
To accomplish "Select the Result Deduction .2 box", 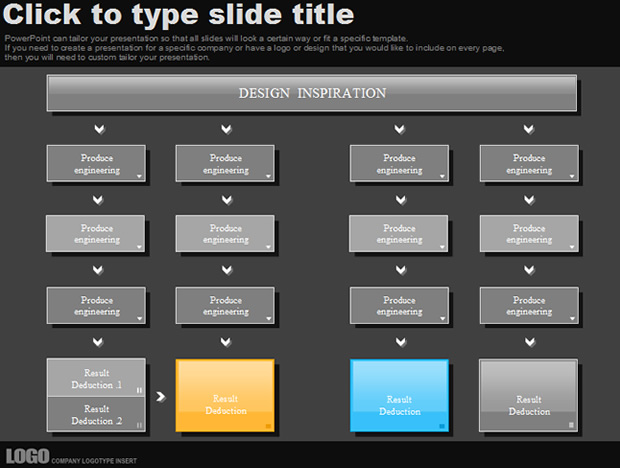I will (96, 414).
